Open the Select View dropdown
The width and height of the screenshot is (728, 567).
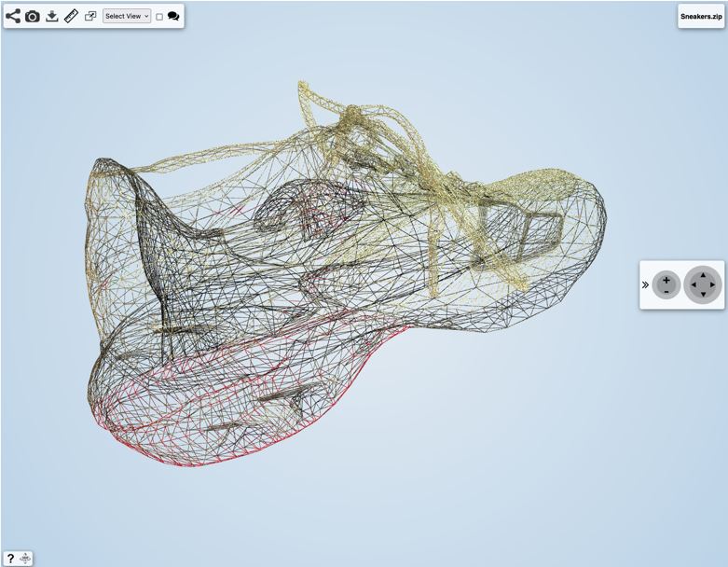[127, 16]
